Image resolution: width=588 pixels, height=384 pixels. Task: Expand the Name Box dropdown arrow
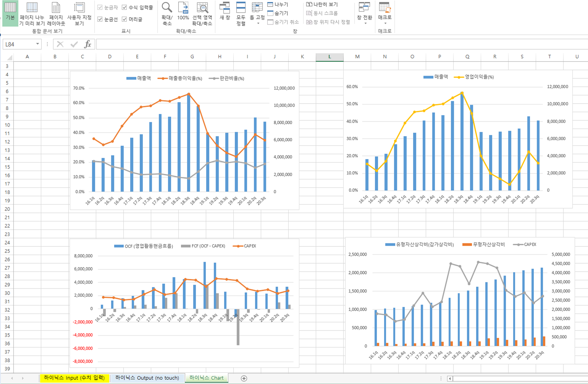37,44
